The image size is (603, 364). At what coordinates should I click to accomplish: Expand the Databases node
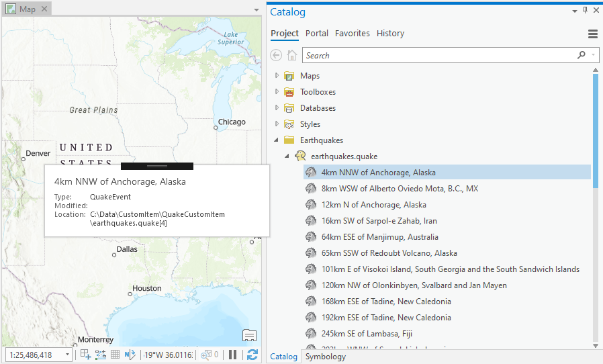pyautogui.click(x=277, y=107)
